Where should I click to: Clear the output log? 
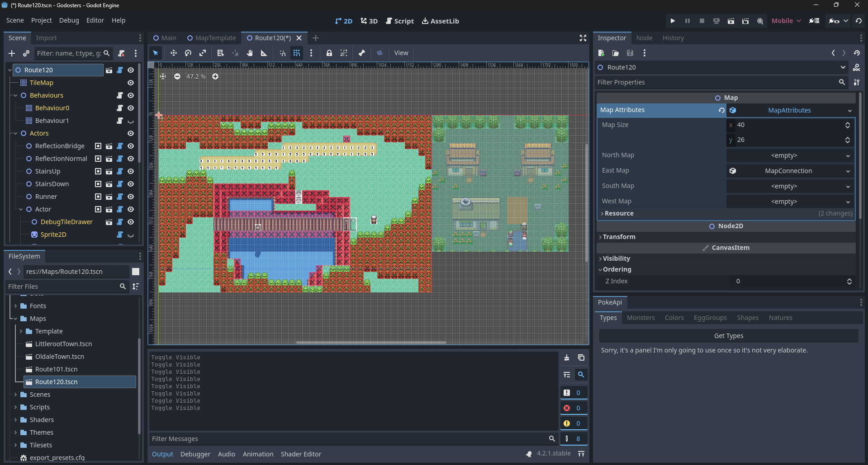(x=567, y=358)
